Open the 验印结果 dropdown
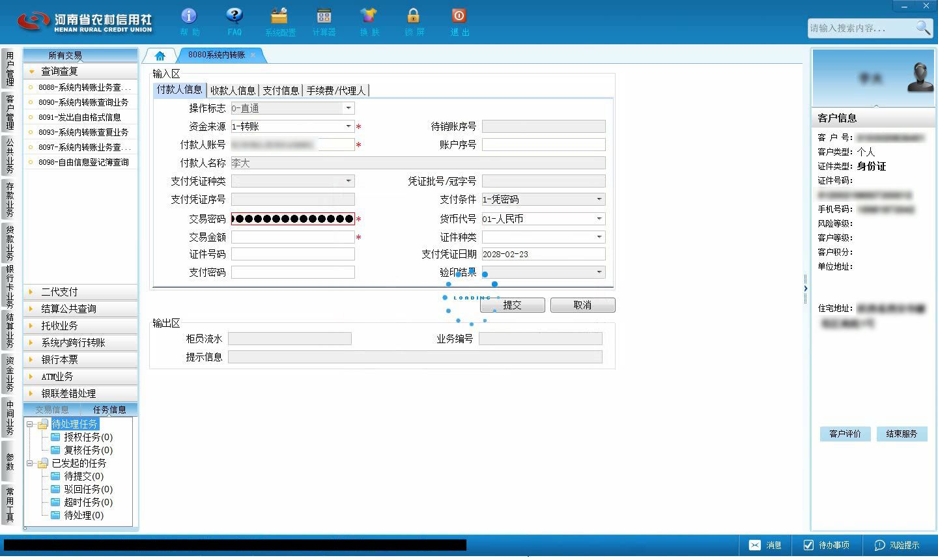 [x=599, y=272]
